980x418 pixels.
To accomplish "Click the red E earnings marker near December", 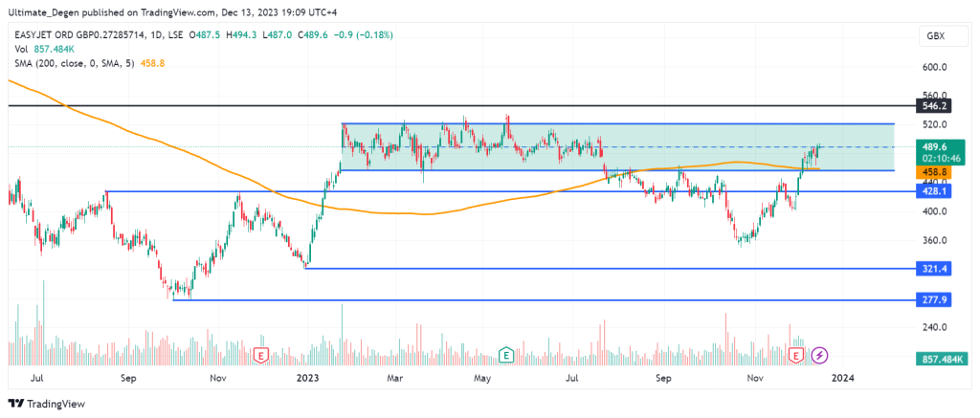I will click(x=796, y=356).
